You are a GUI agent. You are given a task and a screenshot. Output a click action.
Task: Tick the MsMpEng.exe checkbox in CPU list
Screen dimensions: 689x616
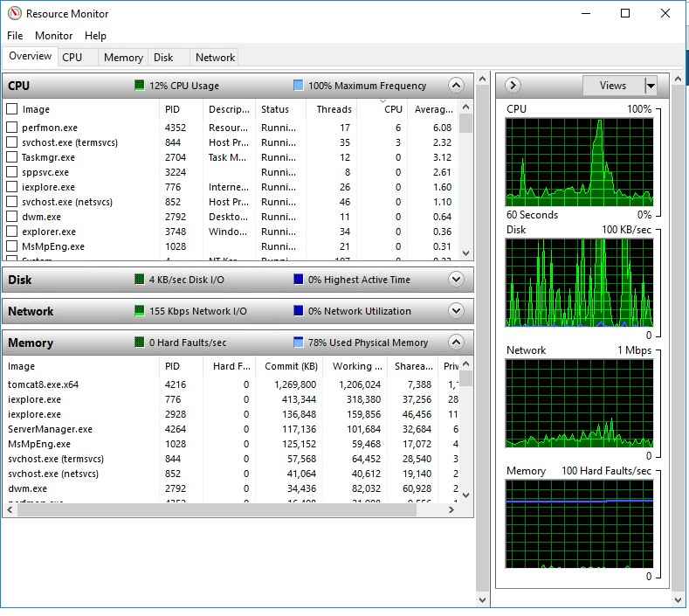12,246
